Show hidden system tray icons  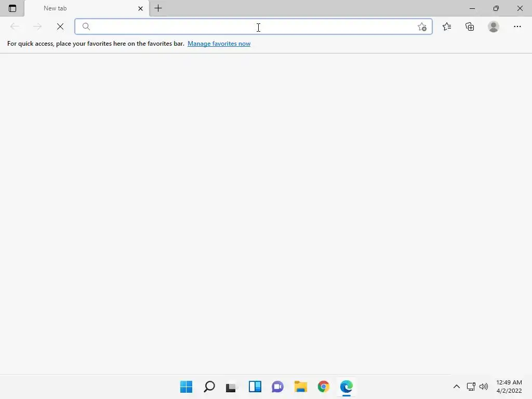(457, 387)
